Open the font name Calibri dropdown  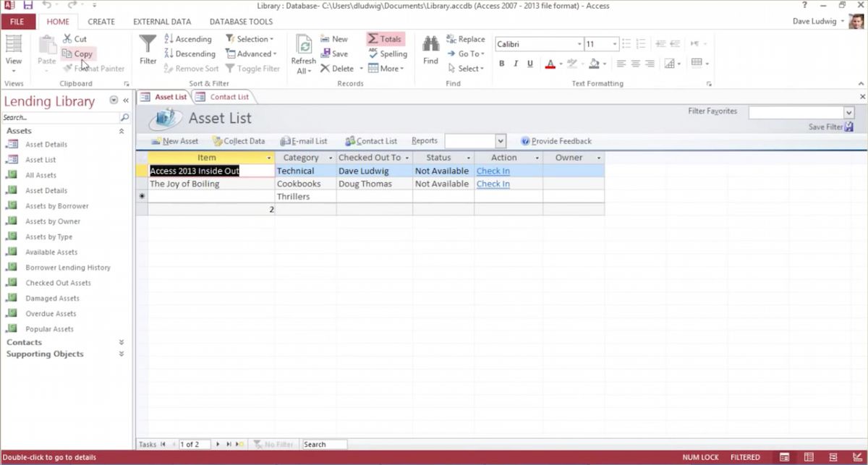pyautogui.click(x=579, y=44)
